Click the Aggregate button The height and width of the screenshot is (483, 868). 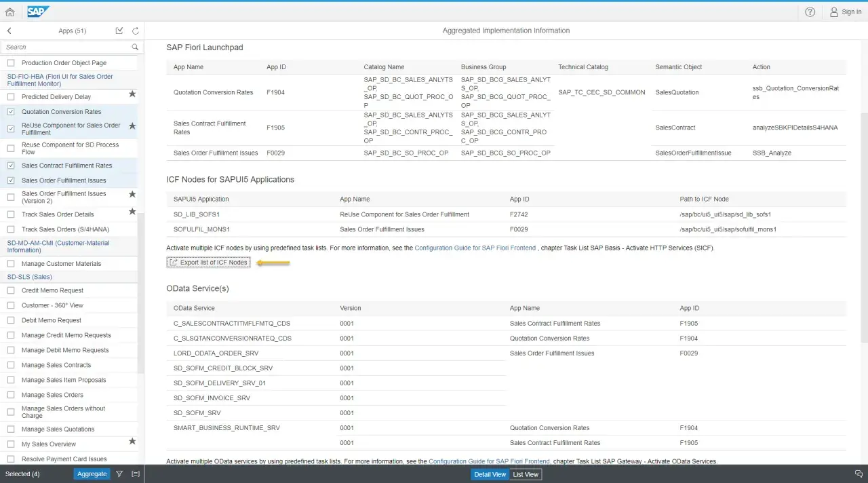[x=92, y=474]
